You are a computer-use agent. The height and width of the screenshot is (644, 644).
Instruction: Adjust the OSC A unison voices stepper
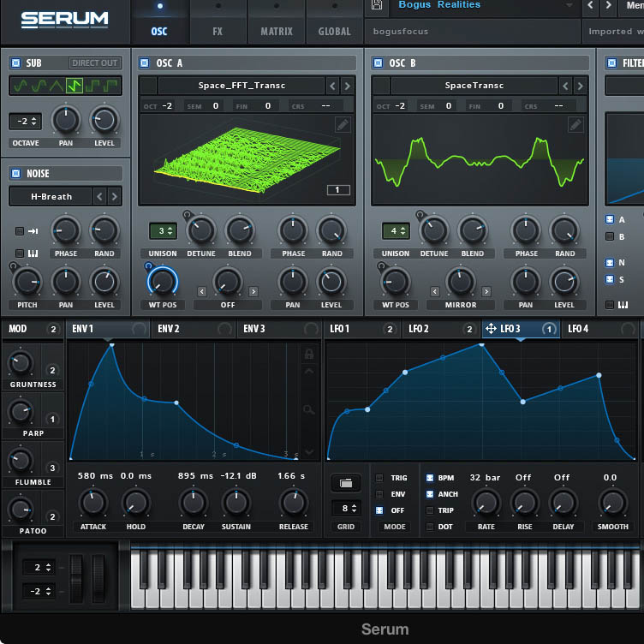point(163,231)
